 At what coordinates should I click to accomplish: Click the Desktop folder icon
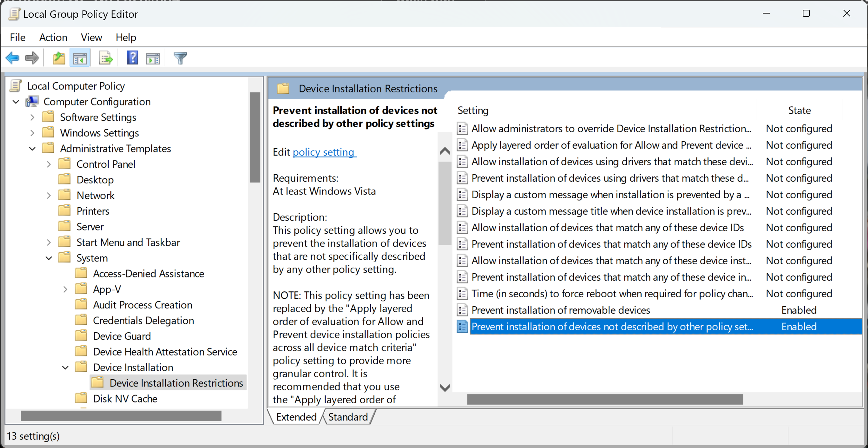[x=65, y=179]
